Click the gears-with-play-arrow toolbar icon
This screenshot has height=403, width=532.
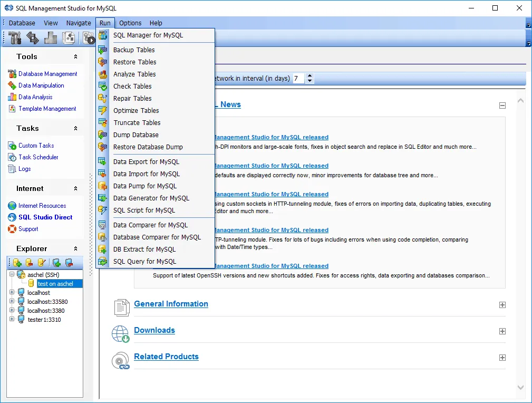(x=89, y=38)
